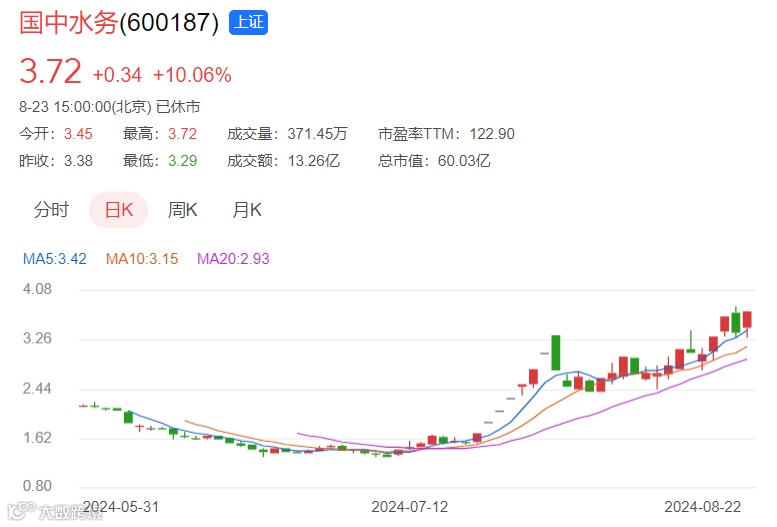Select the 日K daily candlestick tab
This screenshot has height=527, width=777.
point(118,210)
